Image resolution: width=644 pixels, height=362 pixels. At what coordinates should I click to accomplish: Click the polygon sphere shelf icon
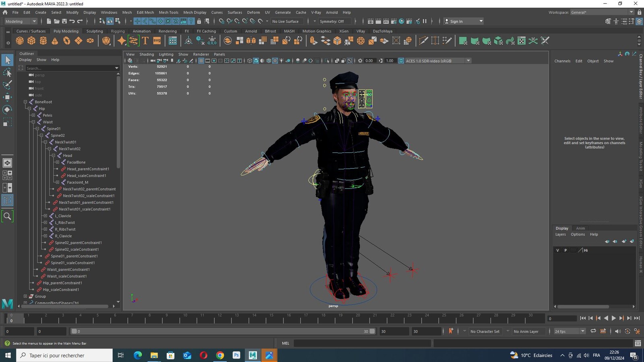click(x=20, y=41)
